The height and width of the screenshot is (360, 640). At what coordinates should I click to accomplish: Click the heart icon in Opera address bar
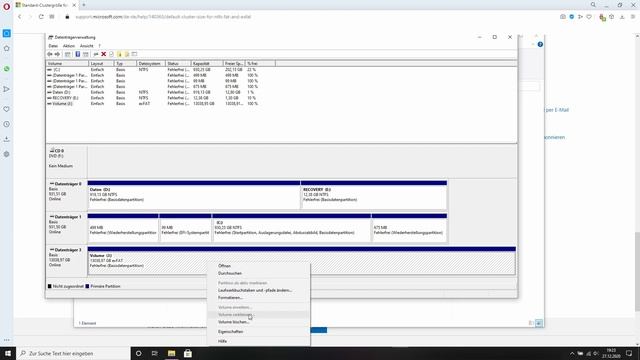coord(589,17)
